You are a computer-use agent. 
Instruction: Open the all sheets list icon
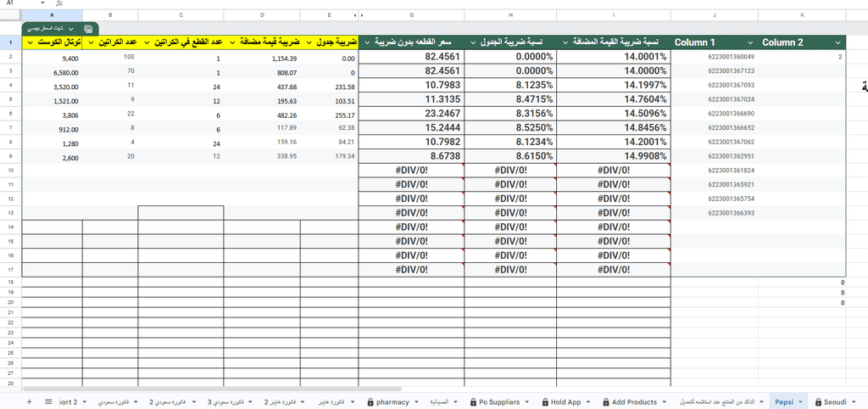point(47,401)
